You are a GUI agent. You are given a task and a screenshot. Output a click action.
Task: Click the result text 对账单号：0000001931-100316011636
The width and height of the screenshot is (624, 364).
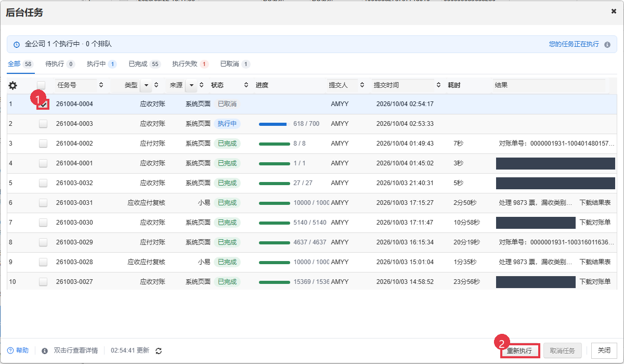click(x=556, y=242)
